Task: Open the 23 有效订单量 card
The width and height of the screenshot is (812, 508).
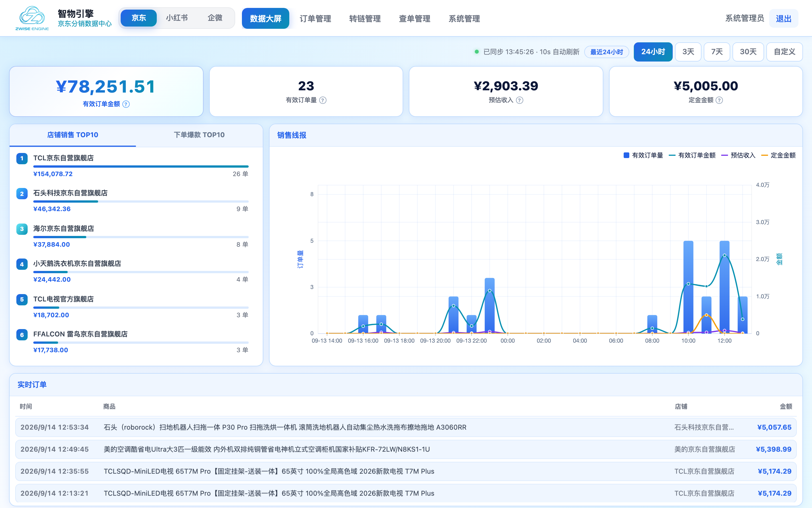Action: [306, 91]
